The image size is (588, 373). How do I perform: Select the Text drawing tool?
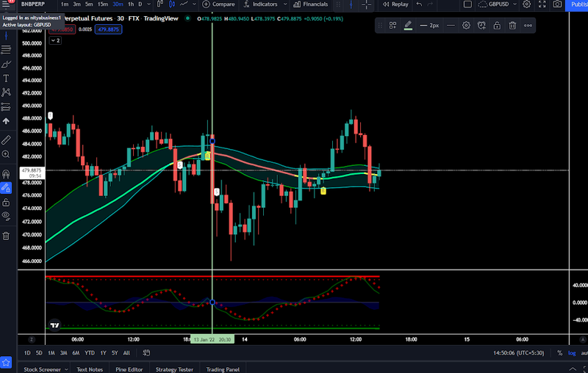pos(6,78)
